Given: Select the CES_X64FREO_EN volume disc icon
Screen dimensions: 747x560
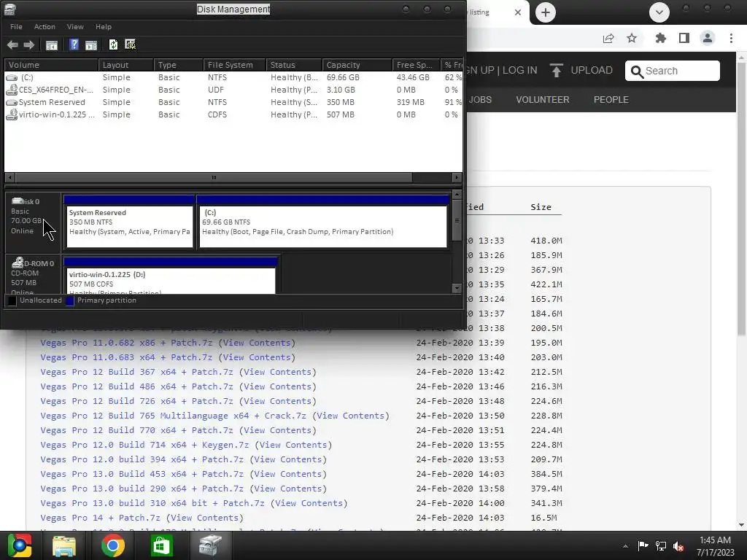Looking at the screenshot, I should pos(12,90).
